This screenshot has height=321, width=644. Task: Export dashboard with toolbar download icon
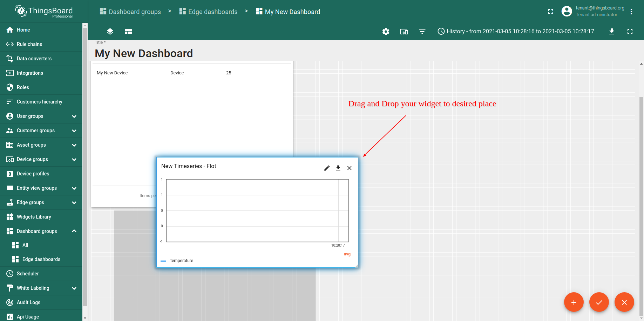click(x=612, y=32)
